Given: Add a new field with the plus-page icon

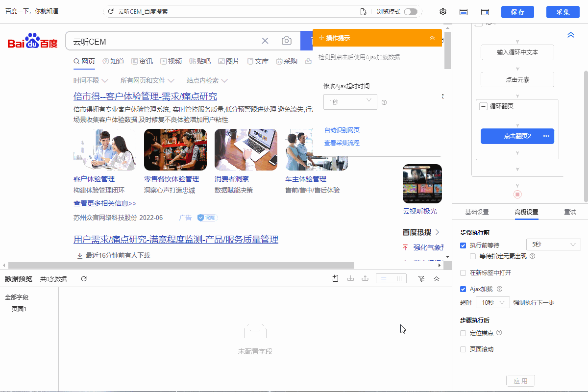Looking at the screenshot, I should 336,278.
